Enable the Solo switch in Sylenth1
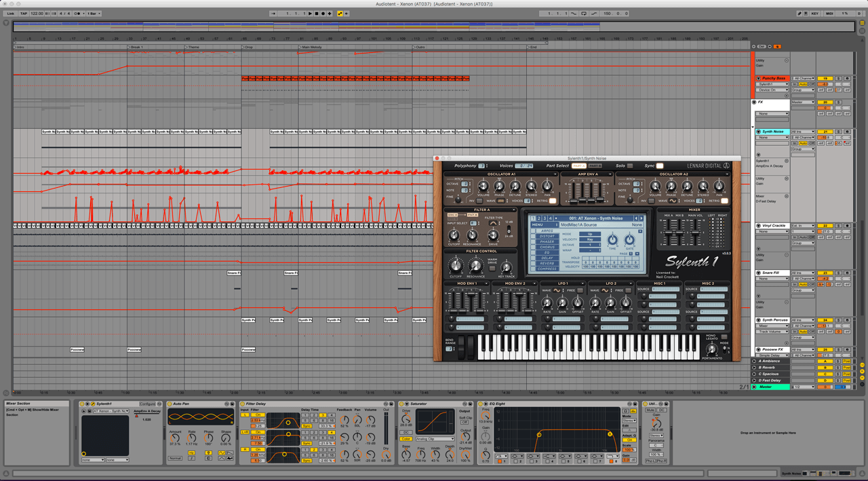868x481 pixels. point(630,166)
